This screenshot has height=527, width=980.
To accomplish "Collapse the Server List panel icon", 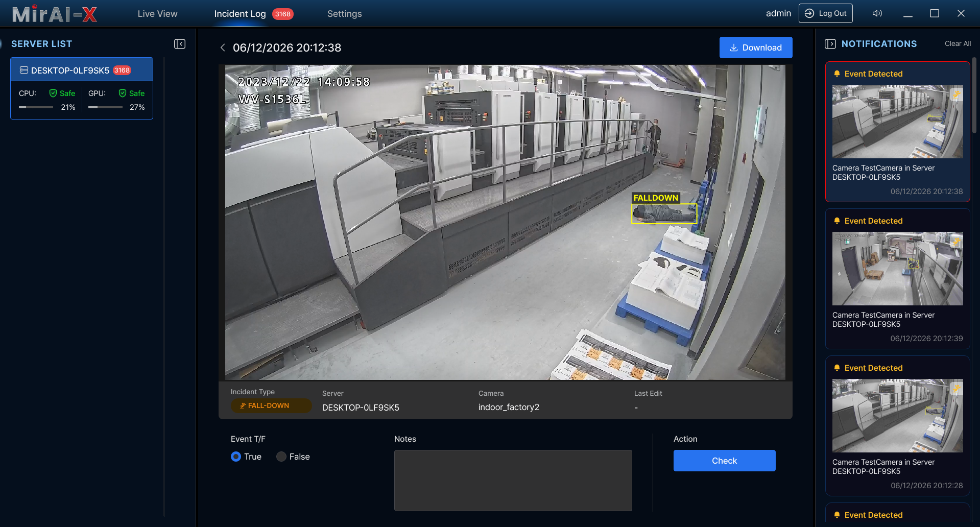I will (180, 44).
